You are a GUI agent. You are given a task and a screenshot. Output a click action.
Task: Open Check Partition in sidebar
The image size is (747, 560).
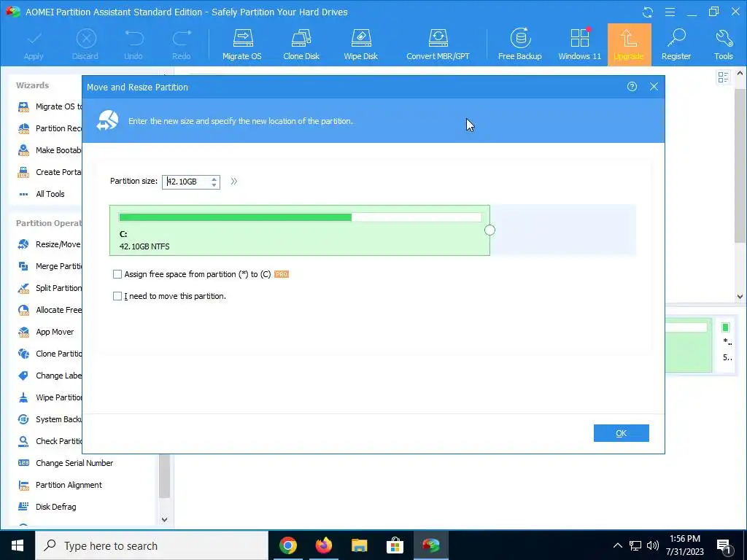click(49, 441)
